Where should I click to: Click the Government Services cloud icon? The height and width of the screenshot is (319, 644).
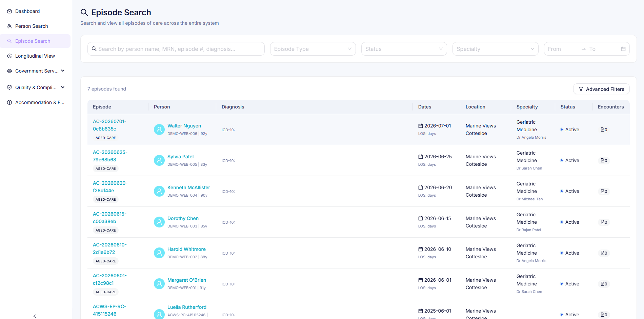tap(9, 71)
